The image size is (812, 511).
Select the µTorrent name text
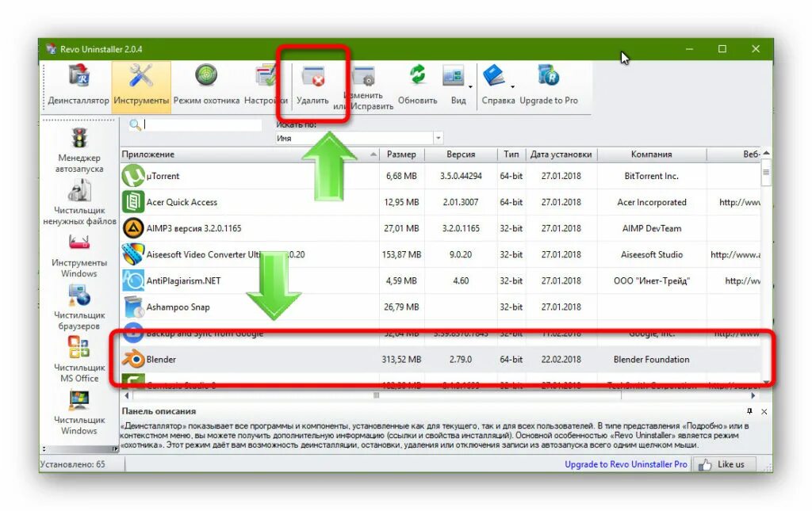pos(163,176)
